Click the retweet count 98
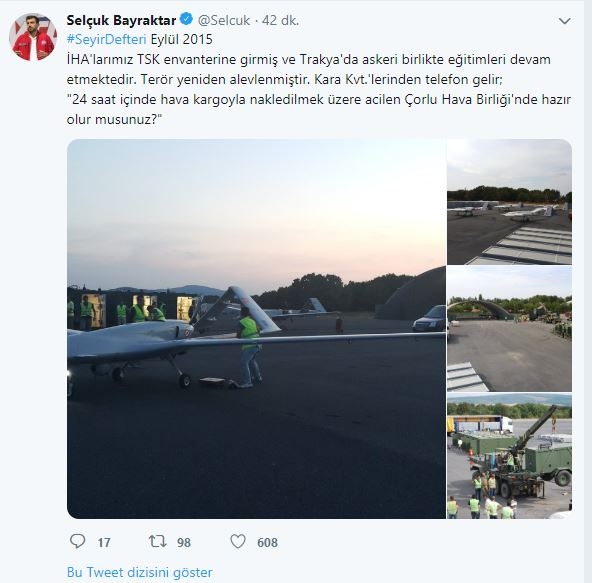The width and height of the screenshot is (592, 583). pos(184,543)
